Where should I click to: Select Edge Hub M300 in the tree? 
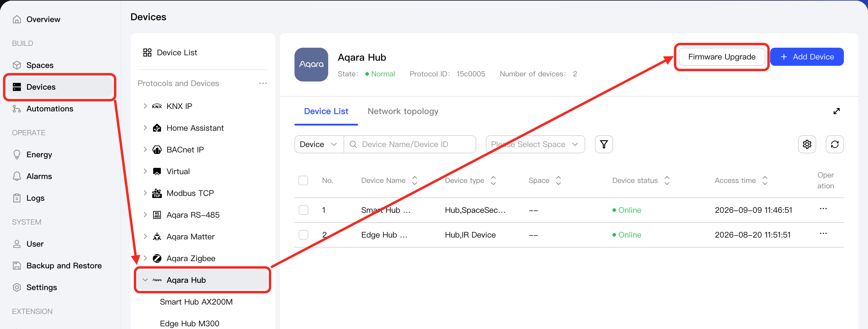[x=189, y=324]
